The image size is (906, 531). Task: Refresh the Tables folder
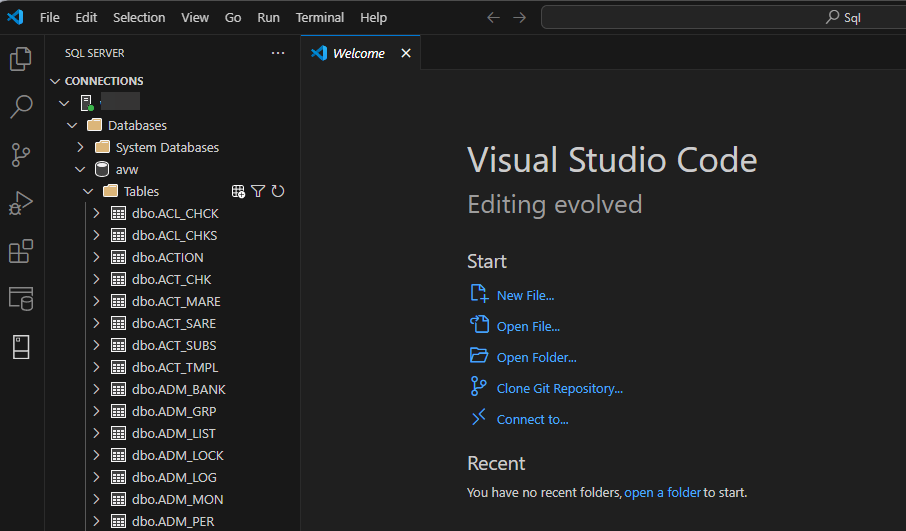pos(278,191)
